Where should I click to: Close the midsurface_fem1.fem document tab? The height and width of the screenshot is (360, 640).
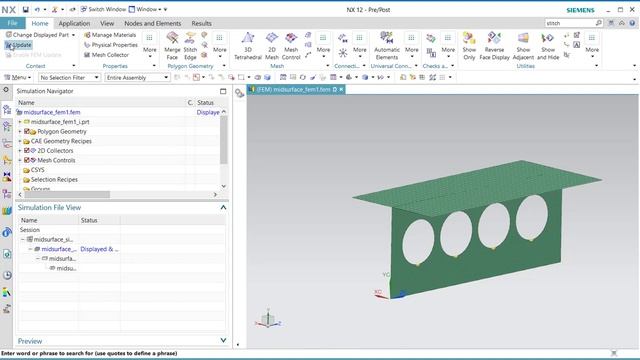coord(342,89)
